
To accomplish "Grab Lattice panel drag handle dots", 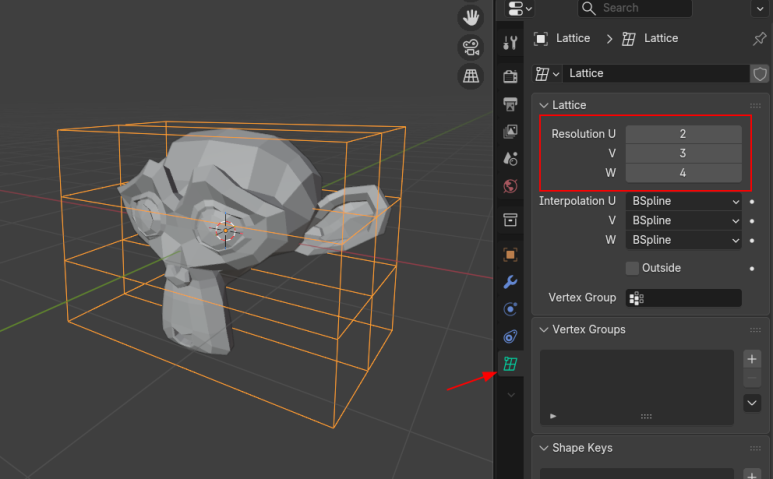I will [x=755, y=105].
